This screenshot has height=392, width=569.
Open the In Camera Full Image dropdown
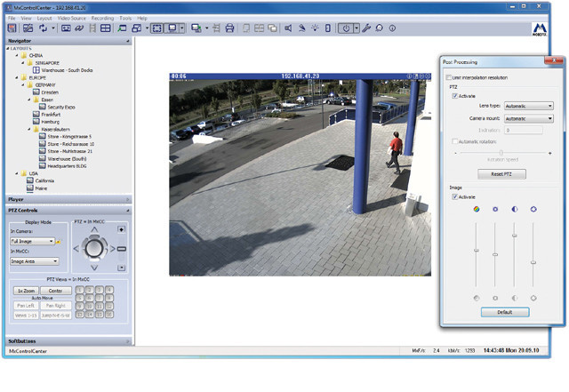click(x=34, y=241)
